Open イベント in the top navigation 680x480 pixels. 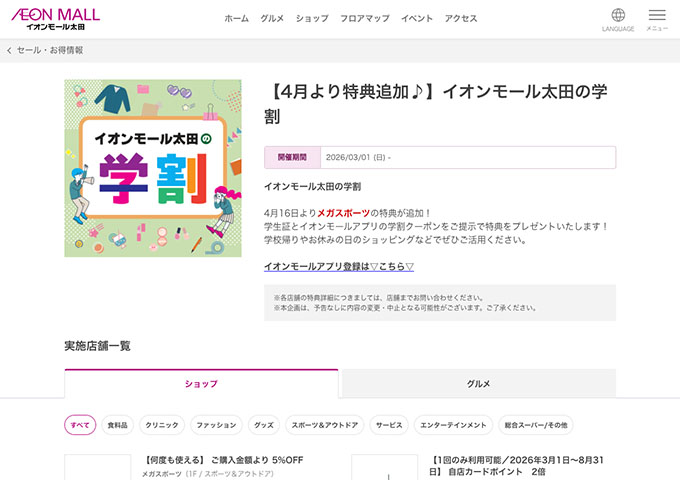coord(417,19)
